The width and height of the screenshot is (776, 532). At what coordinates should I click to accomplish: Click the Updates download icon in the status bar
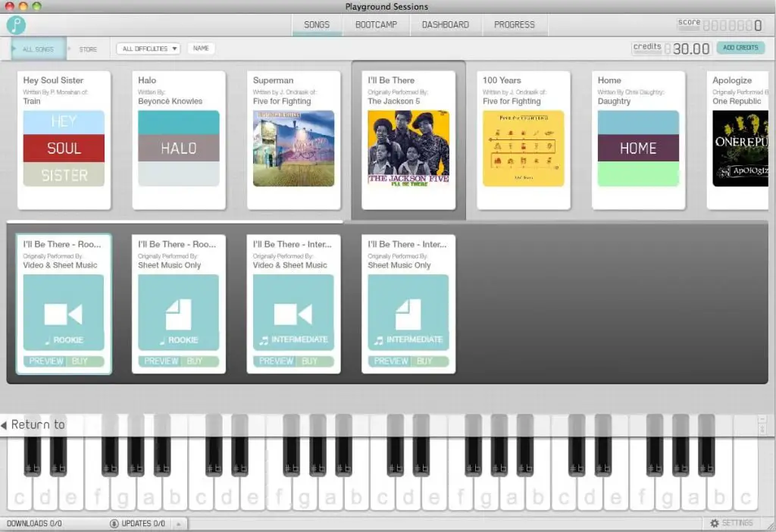pyautogui.click(x=114, y=523)
